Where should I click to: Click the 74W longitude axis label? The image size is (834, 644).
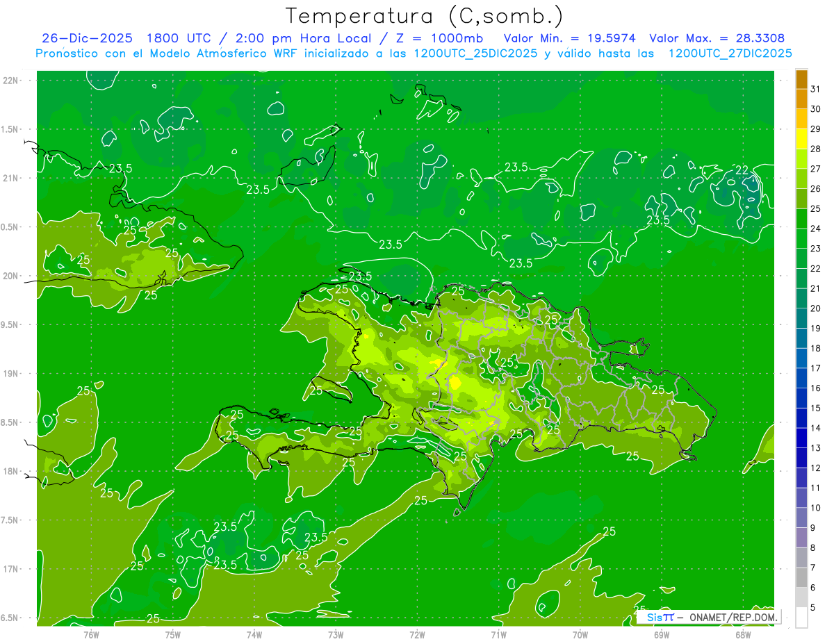[254, 634]
